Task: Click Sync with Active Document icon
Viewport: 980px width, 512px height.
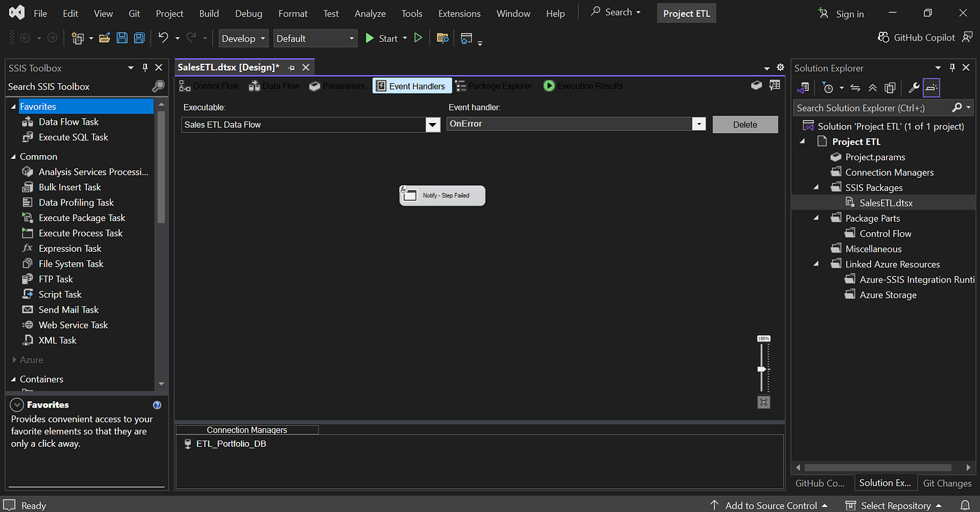Action: click(x=855, y=87)
